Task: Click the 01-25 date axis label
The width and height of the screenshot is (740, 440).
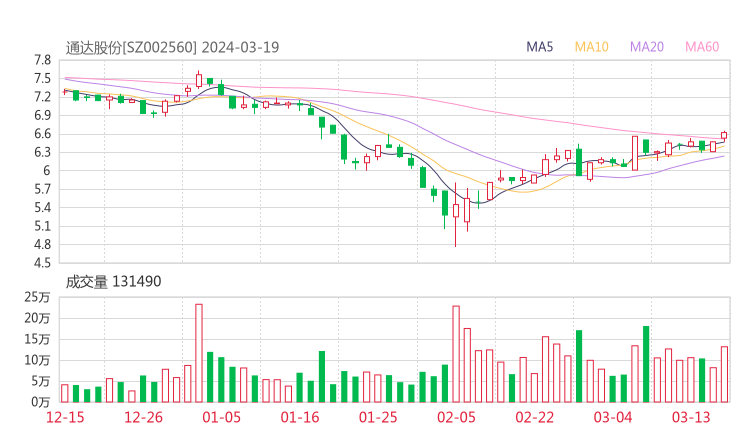Action: (x=378, y=417)
